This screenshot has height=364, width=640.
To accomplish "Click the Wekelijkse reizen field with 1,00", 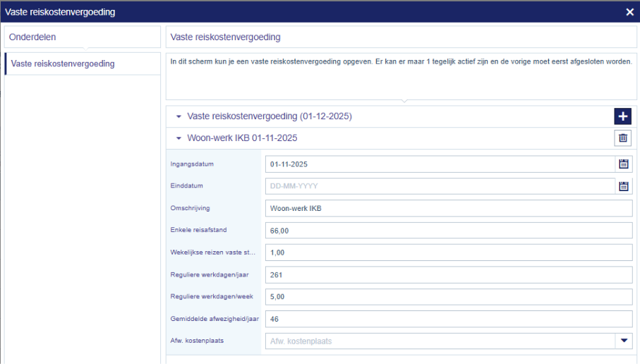I will tap(449, 253).
